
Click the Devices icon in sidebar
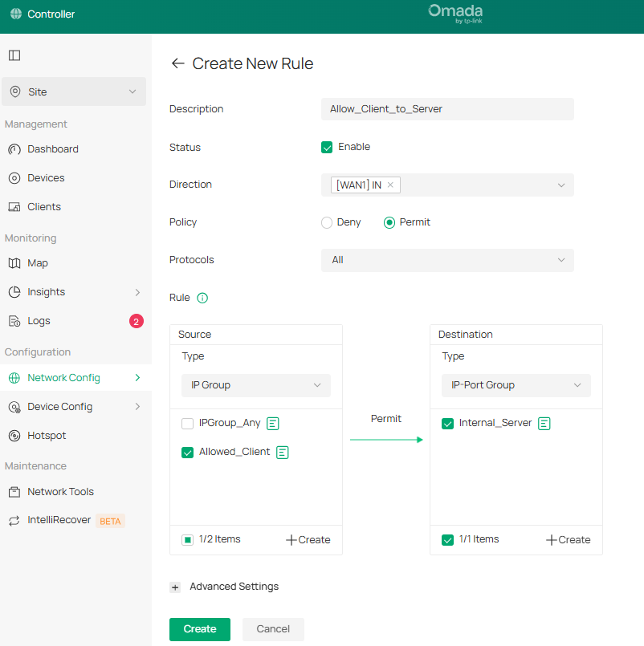point(14,178)
